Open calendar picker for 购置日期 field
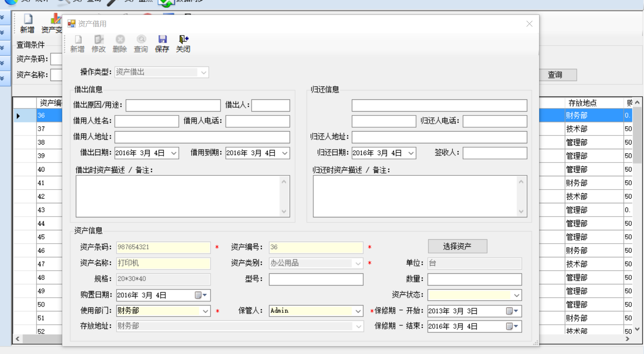 (x=200, y=295)
